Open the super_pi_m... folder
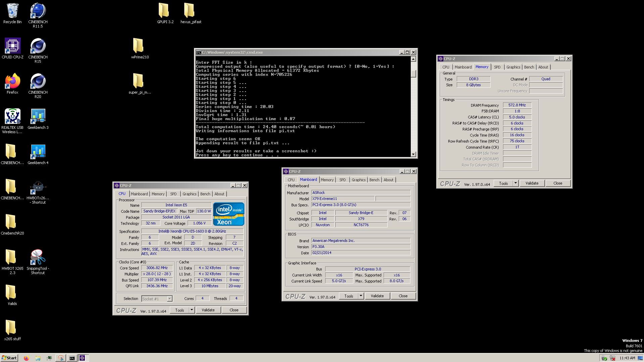Screen dimensions: 644x362 tap(140, 84)
